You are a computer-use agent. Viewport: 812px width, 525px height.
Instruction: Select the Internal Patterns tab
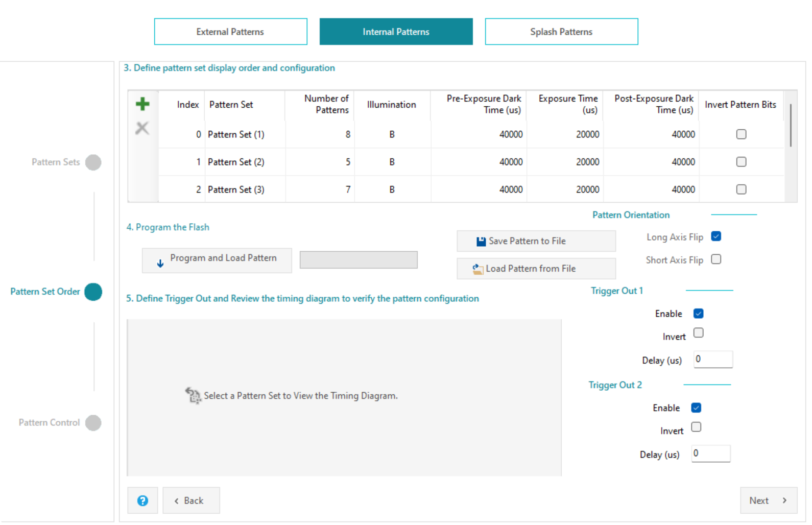point(396,32)
